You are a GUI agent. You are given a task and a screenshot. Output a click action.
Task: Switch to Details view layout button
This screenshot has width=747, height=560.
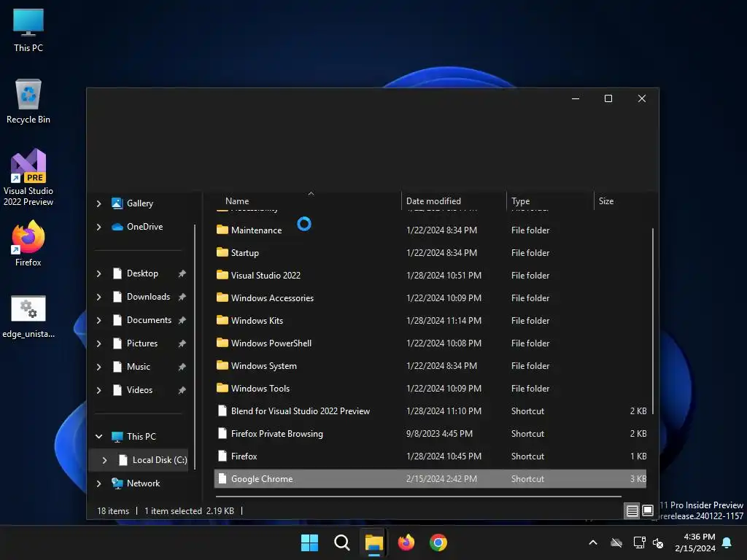tap(632, 511)
